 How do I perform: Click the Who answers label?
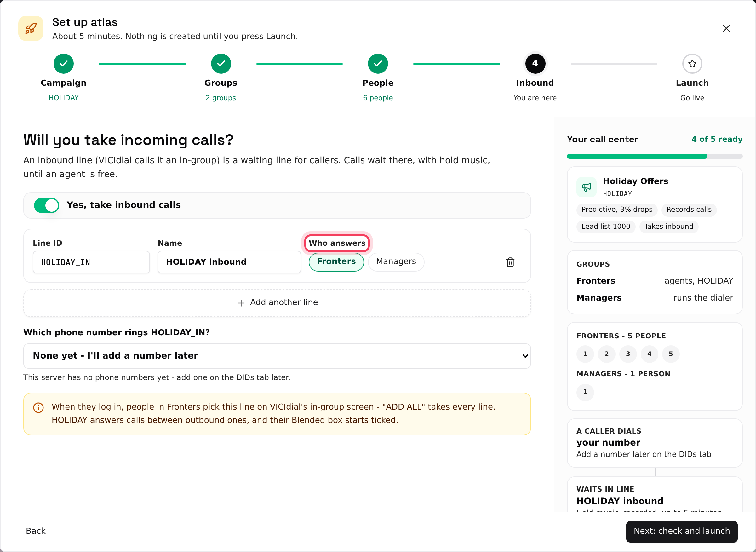coord(337,243)
